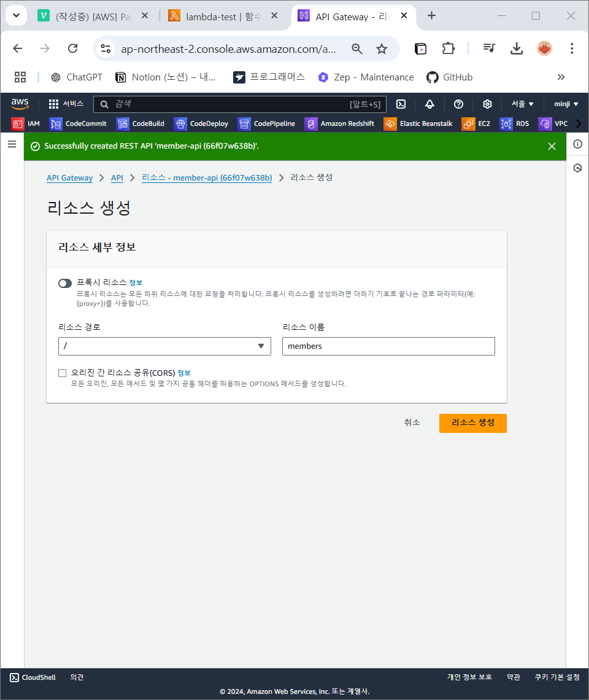Open the CodeCommit shortcut

pos(79,123)
